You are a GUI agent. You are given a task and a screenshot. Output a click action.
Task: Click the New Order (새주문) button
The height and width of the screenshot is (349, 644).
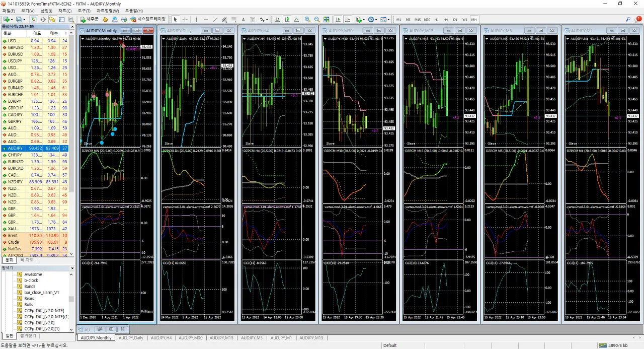click(90, 19)
